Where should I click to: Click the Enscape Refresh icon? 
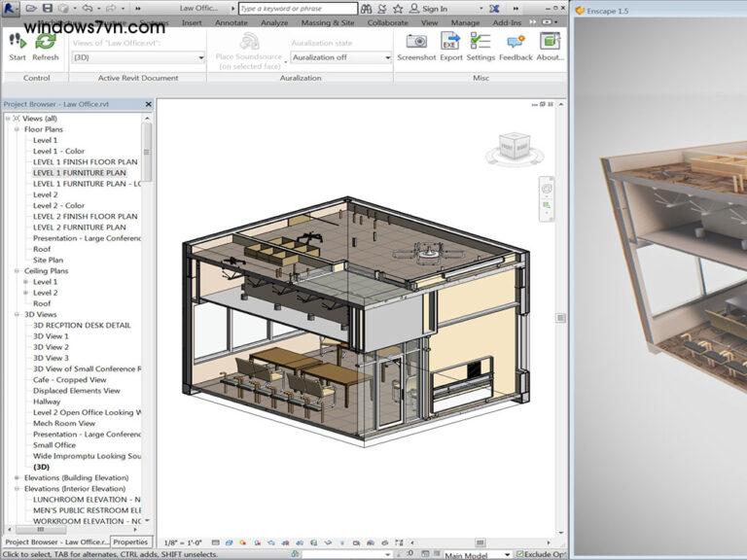tap(46, 42)
